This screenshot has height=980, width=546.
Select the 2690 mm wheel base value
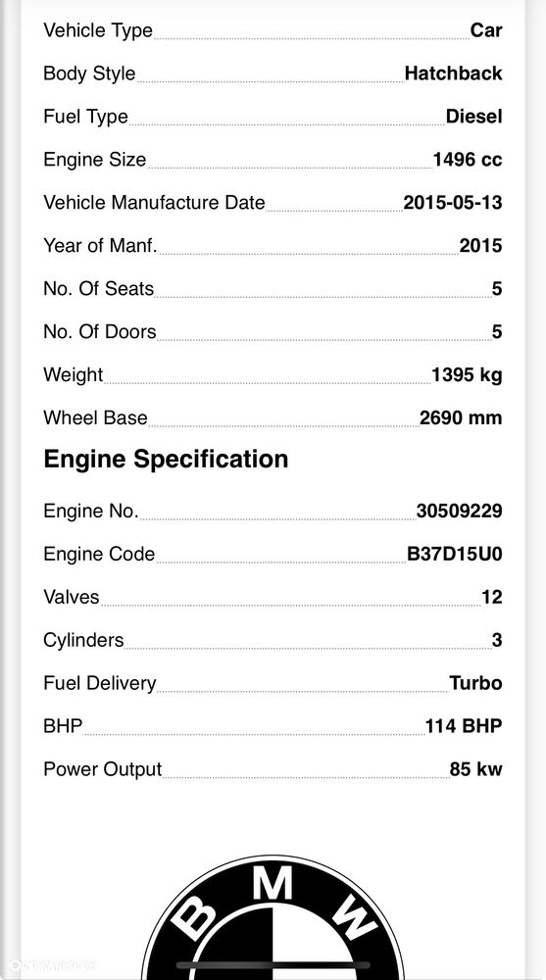pos(461,417)
